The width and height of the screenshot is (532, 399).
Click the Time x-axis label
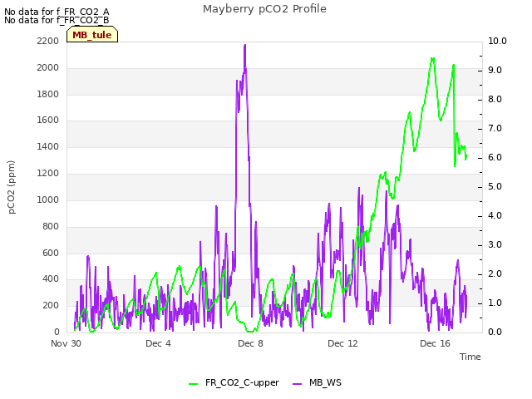click(x=470, y=357)
